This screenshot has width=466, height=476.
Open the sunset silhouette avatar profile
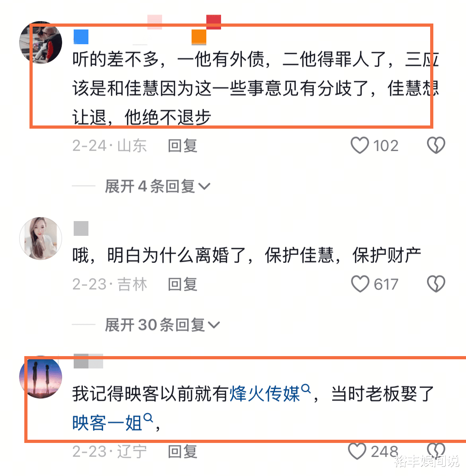pyautogui.click(x=41, y=377)
